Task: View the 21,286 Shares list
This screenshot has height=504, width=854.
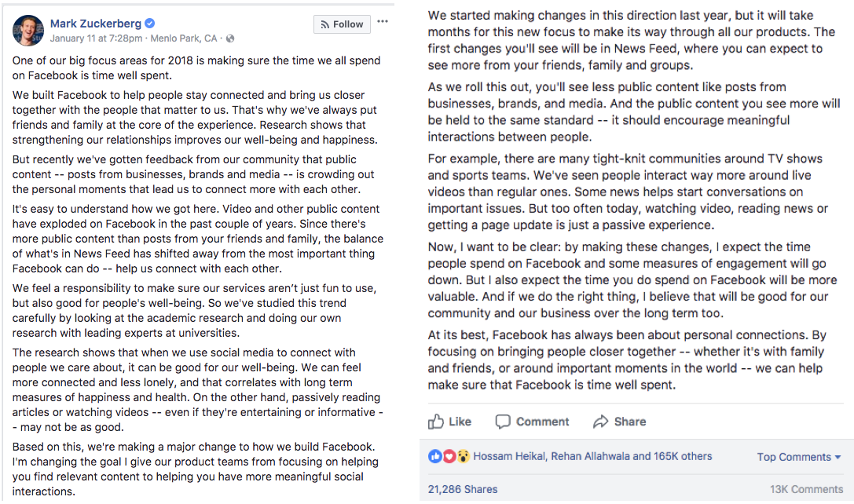Action: (463, 488)
